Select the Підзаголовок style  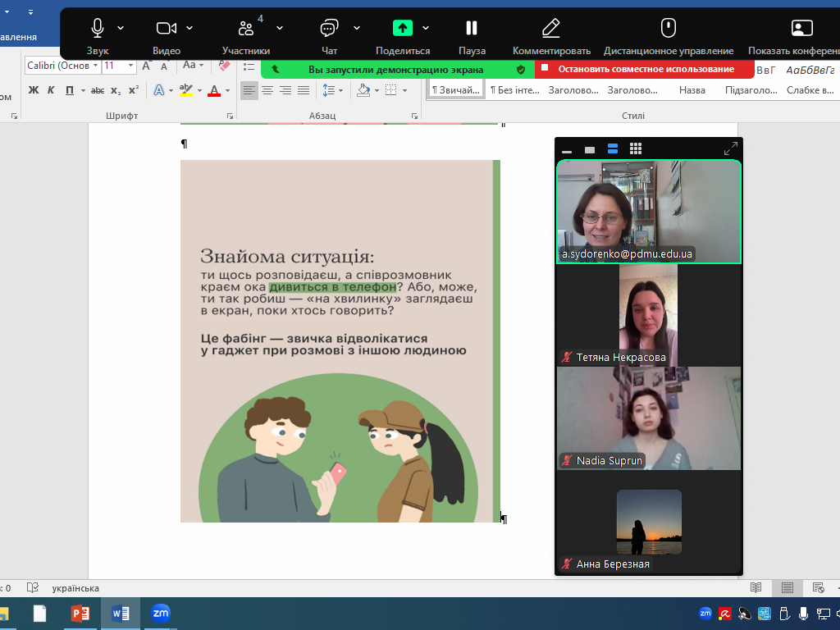(751, 90)
